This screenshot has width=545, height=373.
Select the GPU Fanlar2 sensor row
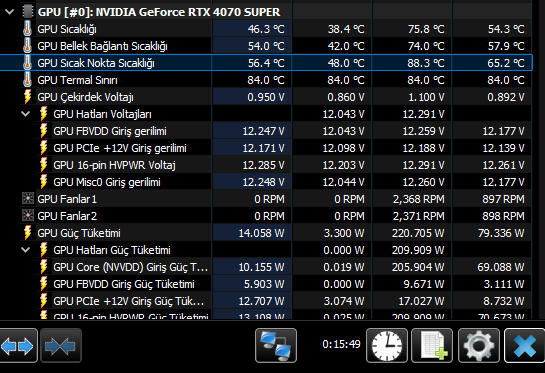click(x=266, y=216)
